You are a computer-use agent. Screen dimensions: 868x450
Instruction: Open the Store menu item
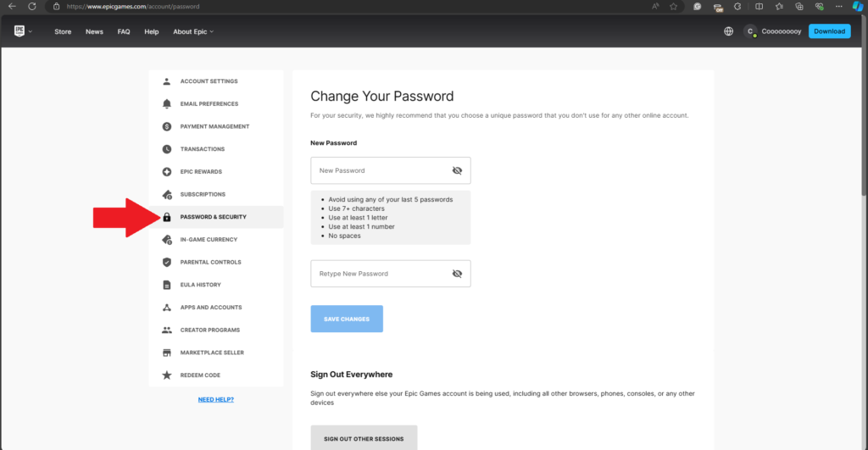tap(63, 31)
